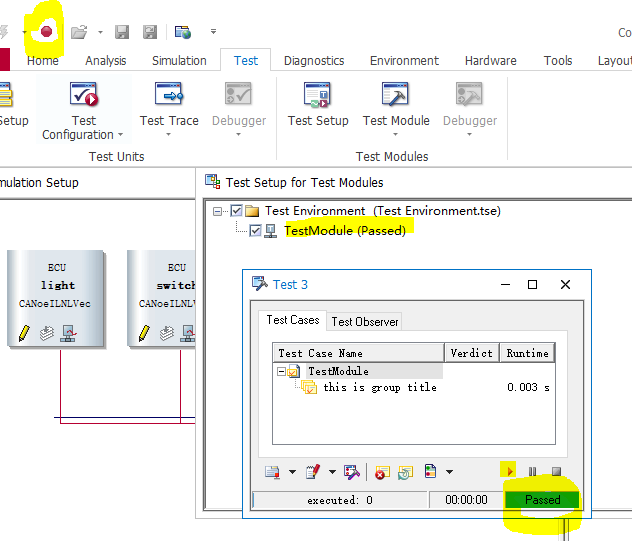Click the Debugger icon in Test Units
Screen dimensions: 632x541
click(x=238, y=94)
